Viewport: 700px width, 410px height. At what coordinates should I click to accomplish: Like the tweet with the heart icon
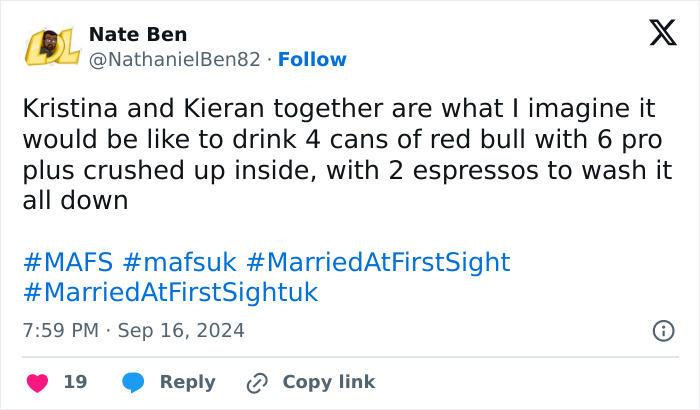(38, 382)
